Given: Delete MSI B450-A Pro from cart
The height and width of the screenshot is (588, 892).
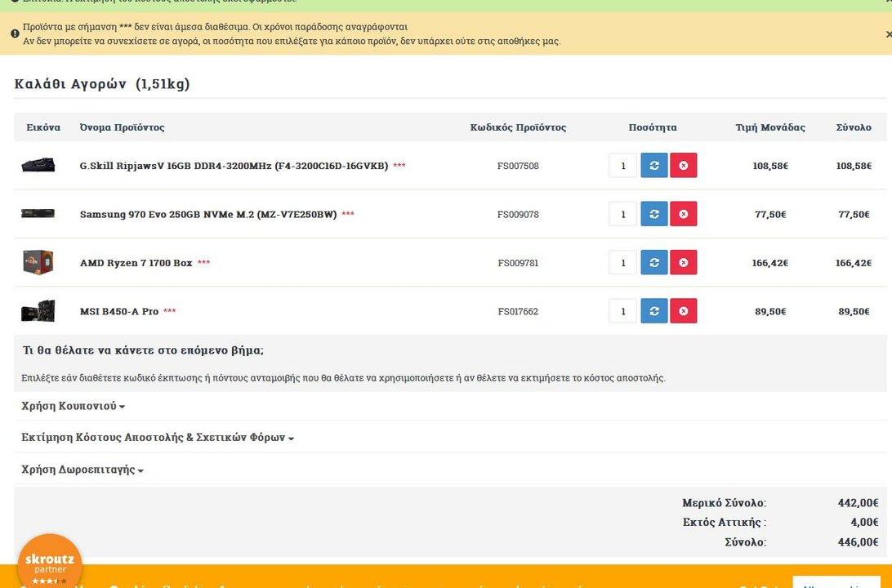Looking at the screenshot, I should coord(683,311).
